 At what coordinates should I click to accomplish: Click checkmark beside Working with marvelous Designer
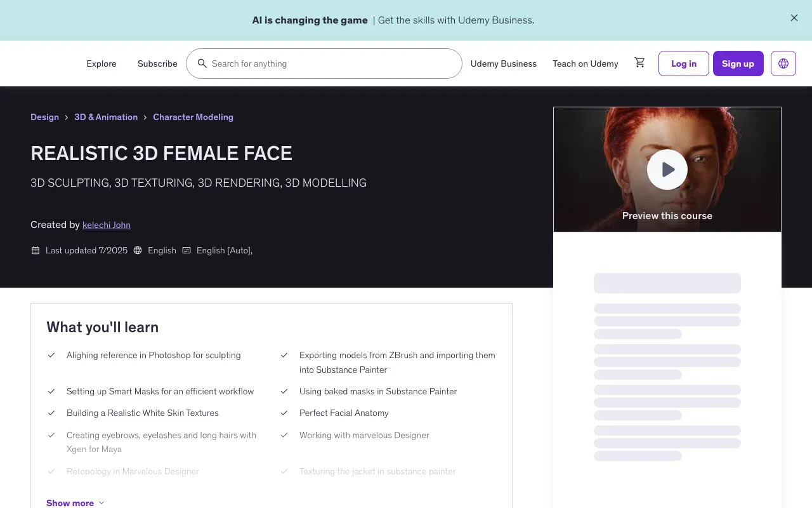tap(284, 435)
